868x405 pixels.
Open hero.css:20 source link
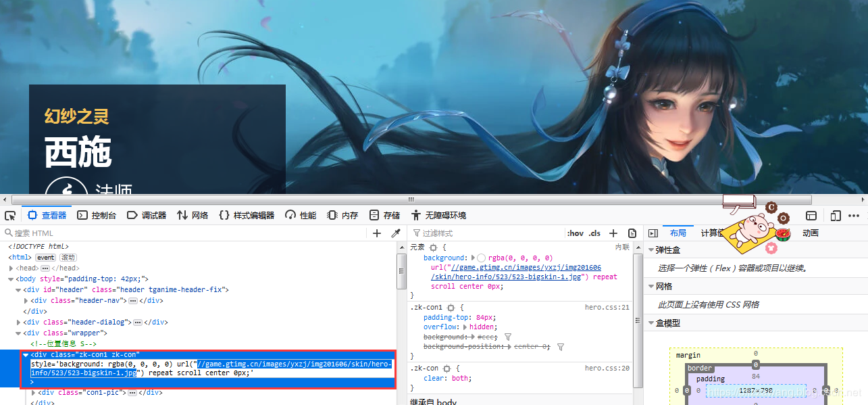click(x=607, y=368)
